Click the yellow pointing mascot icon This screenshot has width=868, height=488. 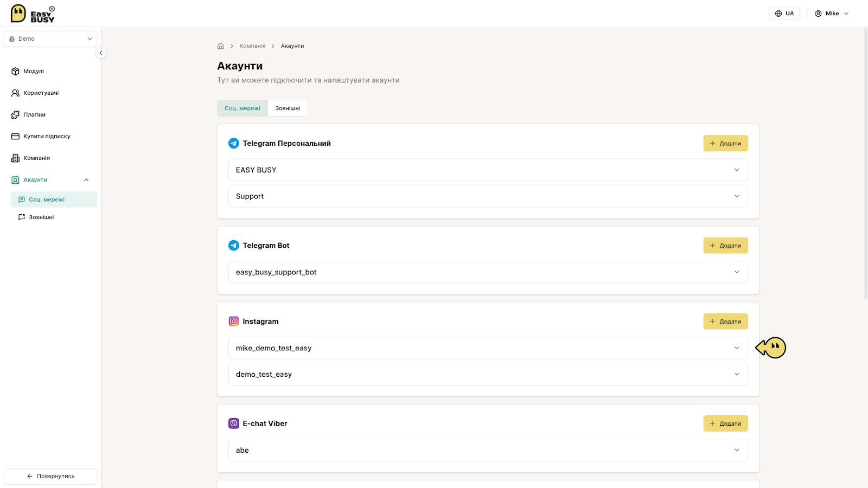771,348
